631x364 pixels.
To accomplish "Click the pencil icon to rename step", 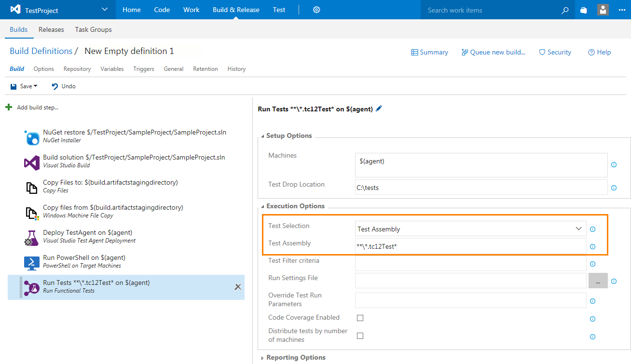I will tap(379, 109).
